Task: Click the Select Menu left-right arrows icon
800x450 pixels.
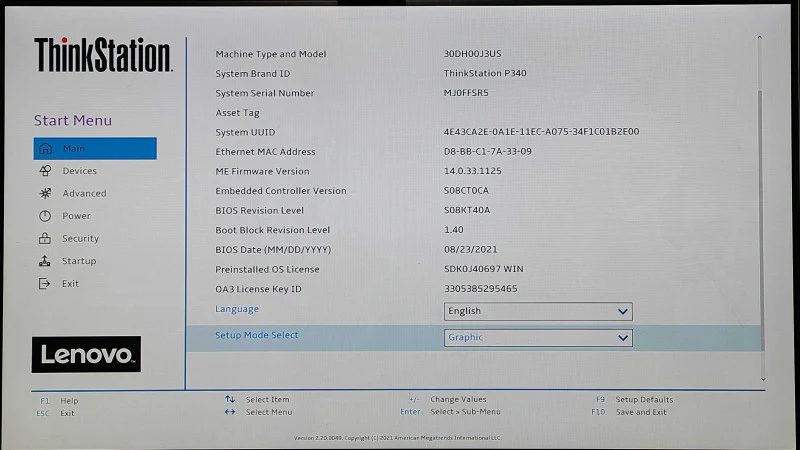Action: pyautogui.click(x=230, y=412)
